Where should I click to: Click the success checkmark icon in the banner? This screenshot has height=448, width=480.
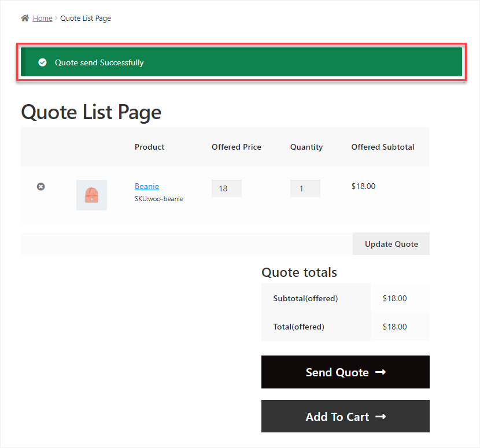click(42, 62)
